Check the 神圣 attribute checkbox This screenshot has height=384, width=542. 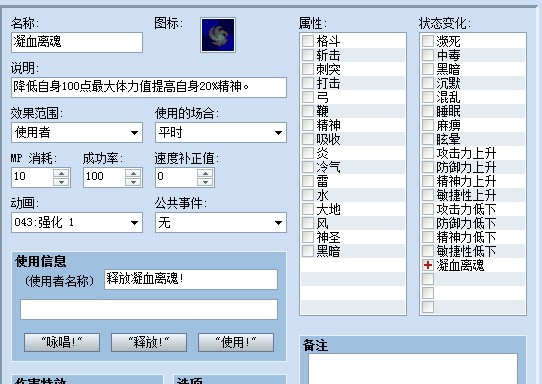(x=308, y=237)
